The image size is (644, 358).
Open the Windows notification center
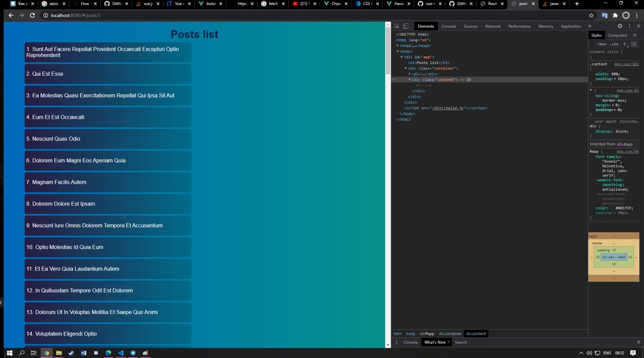tap(633, 353)
